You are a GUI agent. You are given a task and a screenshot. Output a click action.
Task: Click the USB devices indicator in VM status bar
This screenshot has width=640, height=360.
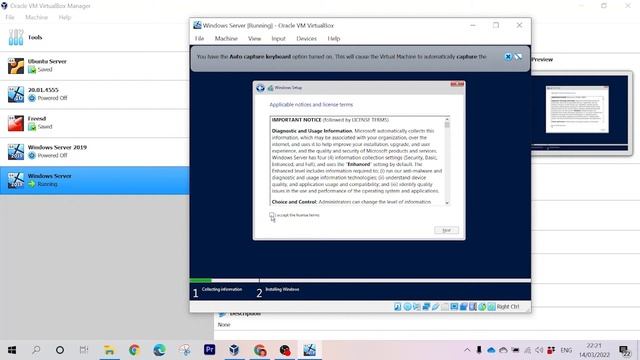coord(435,307)
